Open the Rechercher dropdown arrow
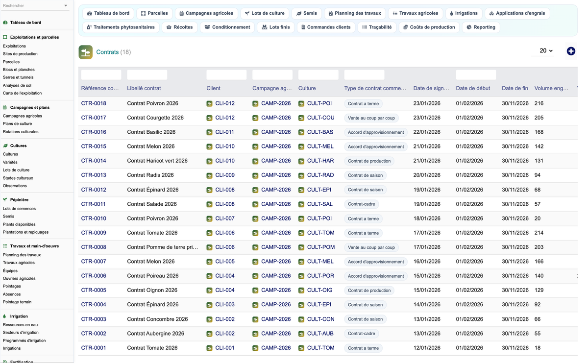This screenshot has height=364, width=588. tap(66, 6)
